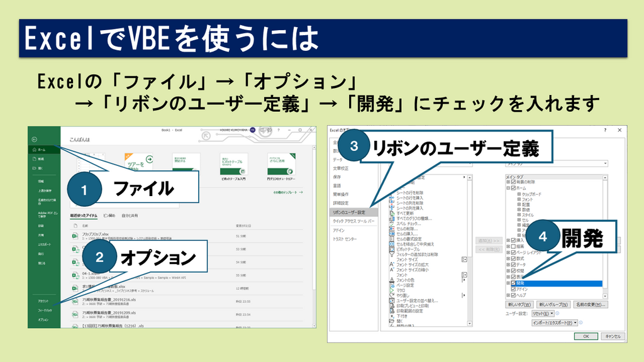Select the フォント サイズの縮小 command icon
644x362 pixels.
tap(392, 270)
